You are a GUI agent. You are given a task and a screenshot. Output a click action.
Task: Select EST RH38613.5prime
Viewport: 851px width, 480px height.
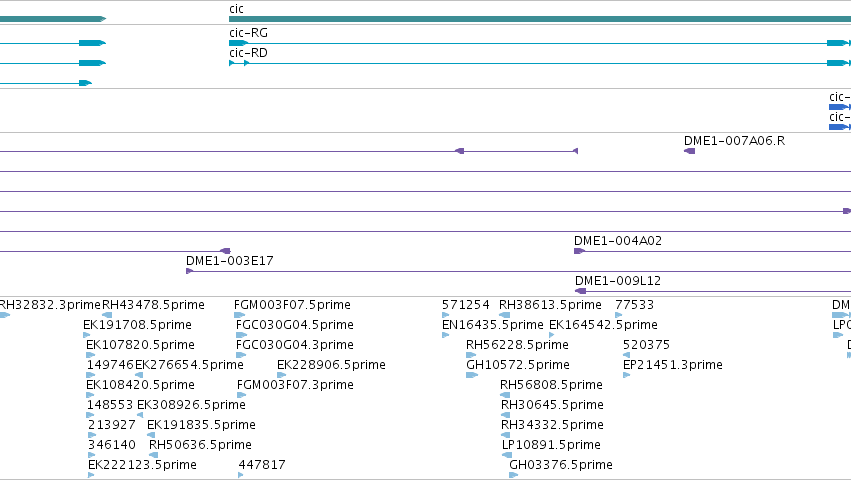pyautogui.click(x=550, y=305)
